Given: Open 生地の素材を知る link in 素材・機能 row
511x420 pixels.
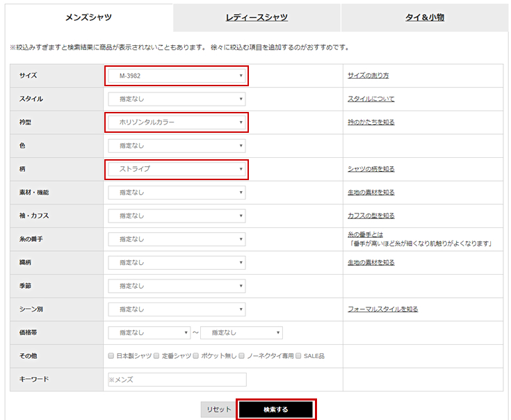Looking at the screenshot, I should (x=371, y=193).
